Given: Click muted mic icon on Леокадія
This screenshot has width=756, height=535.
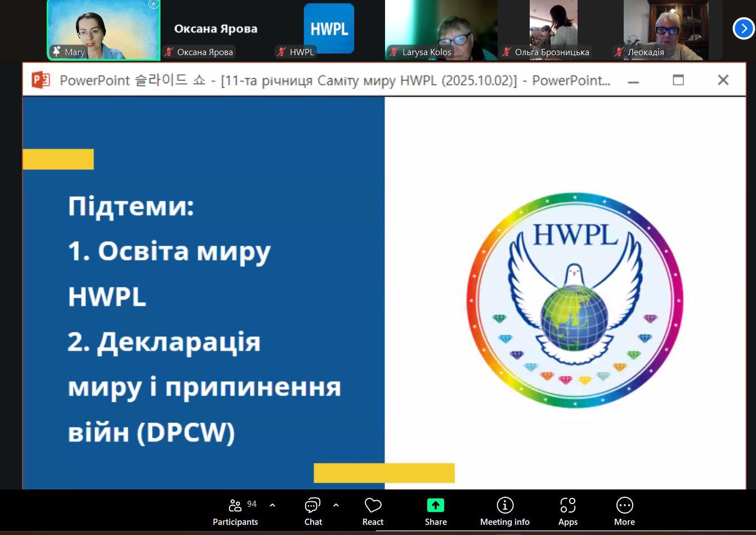Looking at the screenshot, I should (x=619, y=52).
